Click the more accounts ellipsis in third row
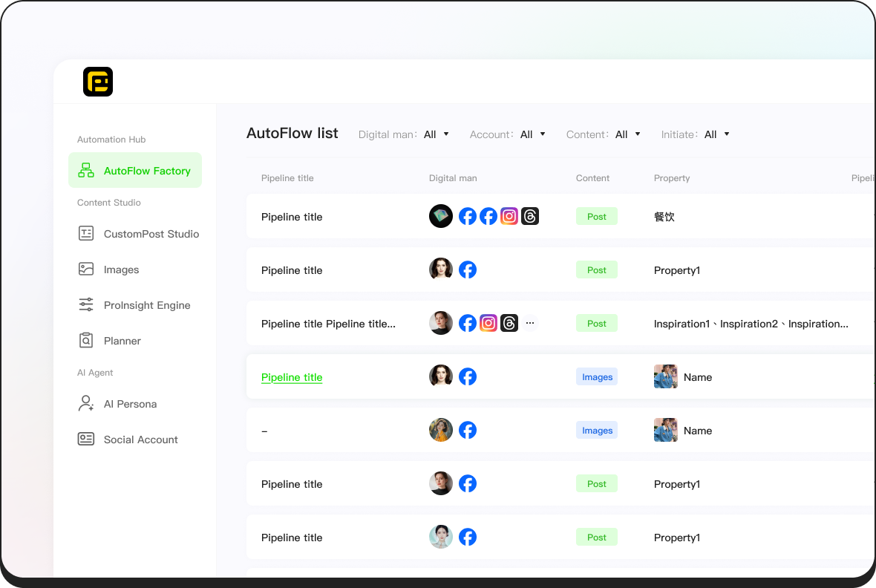Viewport: 876px width, 588px height. [530, 323]
